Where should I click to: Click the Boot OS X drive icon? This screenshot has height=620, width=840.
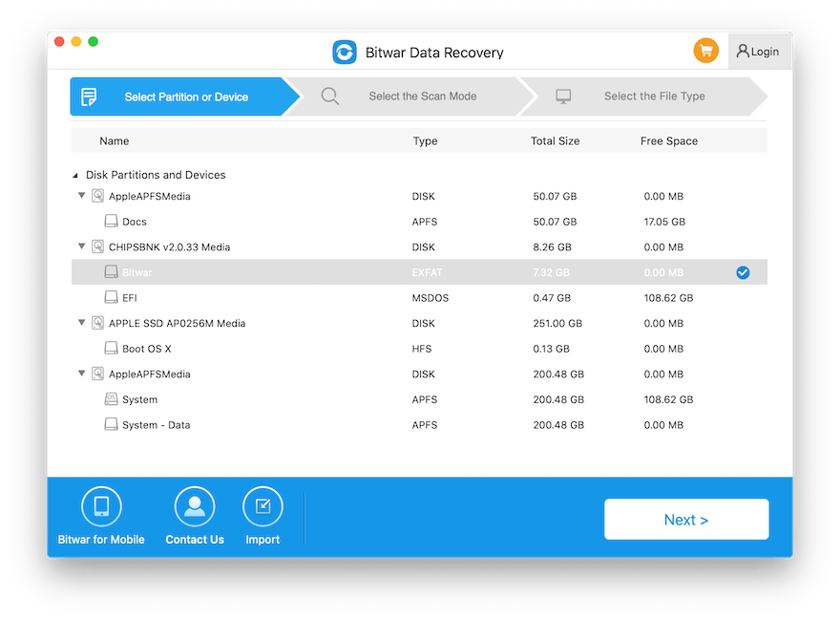(x=111, y=348)
